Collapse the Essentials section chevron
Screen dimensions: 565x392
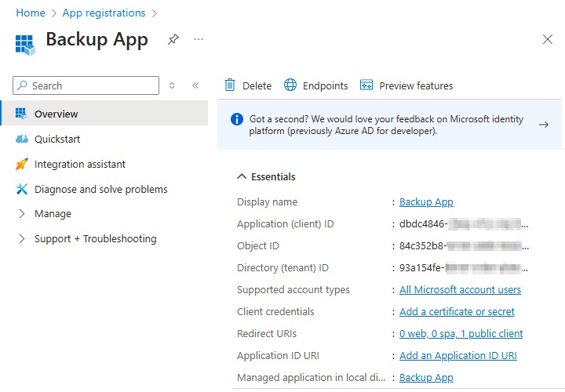242,176
